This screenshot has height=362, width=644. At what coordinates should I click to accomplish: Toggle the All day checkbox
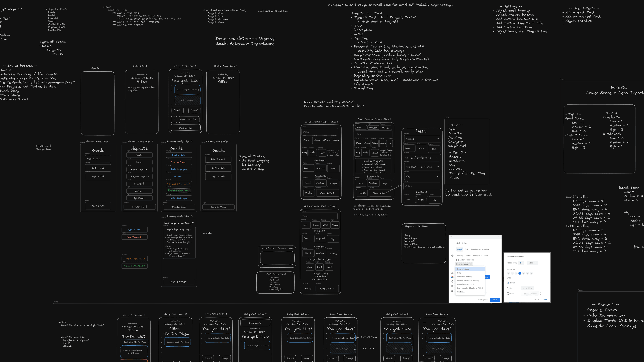(x=458, y=260)
